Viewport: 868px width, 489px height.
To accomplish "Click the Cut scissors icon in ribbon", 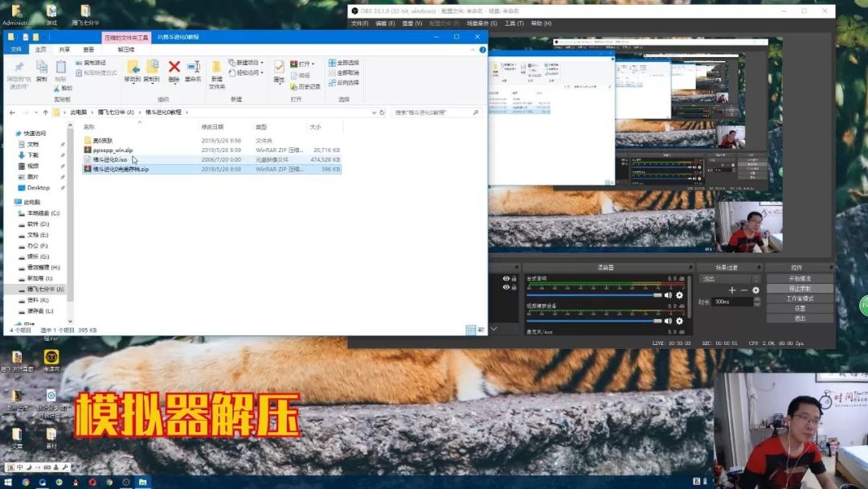I will coord(57,88).
